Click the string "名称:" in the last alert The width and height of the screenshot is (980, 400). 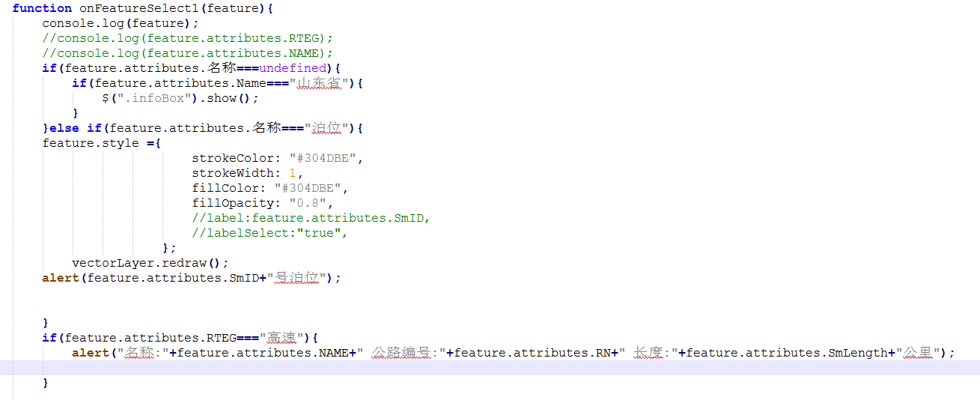143,353
